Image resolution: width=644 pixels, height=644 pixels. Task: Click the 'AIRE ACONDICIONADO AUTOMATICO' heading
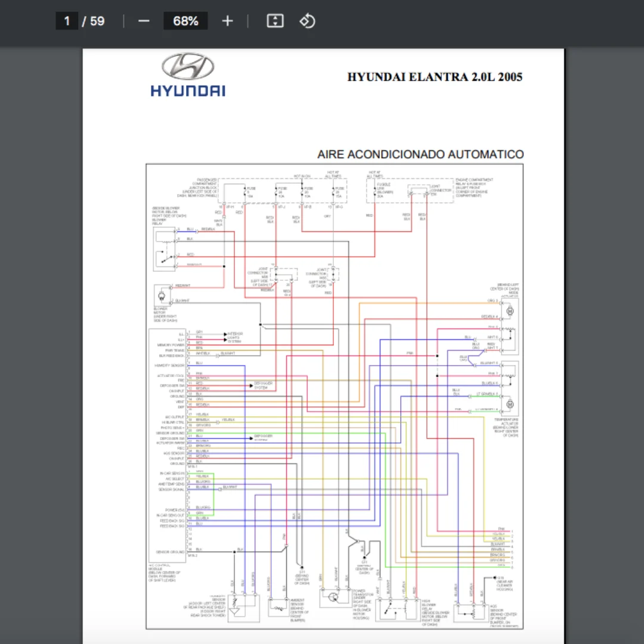(x=420, y=154)
